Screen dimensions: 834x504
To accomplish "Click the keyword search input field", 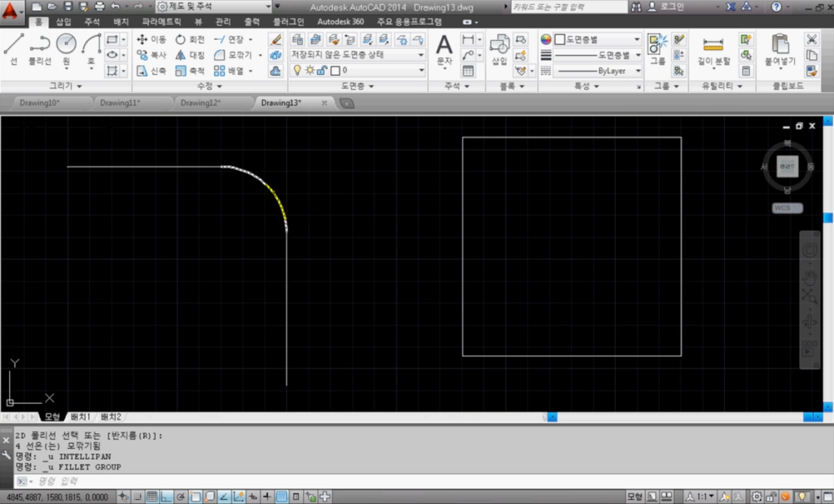I will [x=569, y=7].
